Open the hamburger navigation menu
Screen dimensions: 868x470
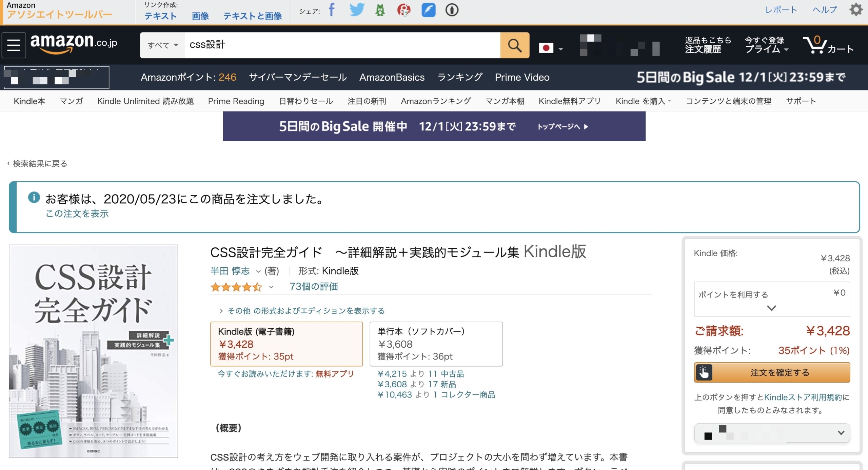[x=14, y=45]
